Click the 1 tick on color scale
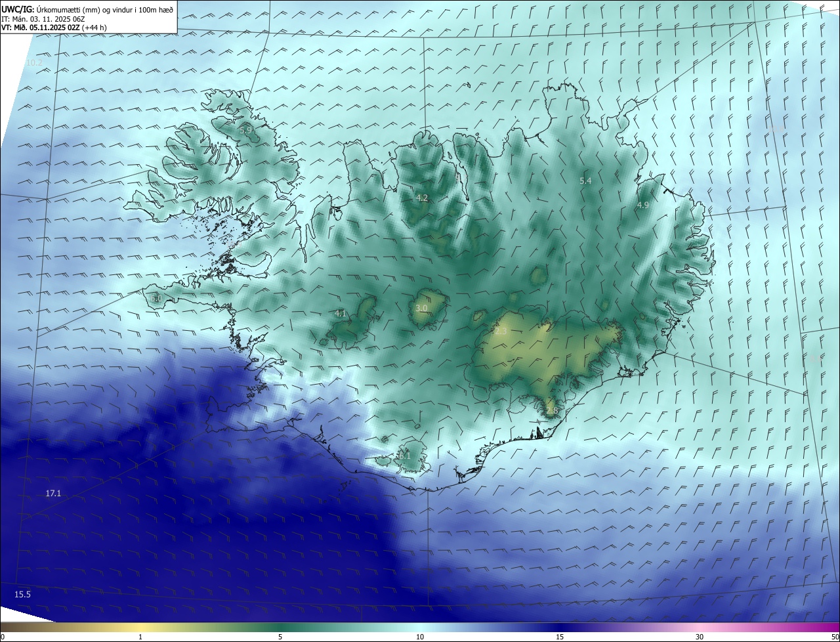 (x=140, y=637)
